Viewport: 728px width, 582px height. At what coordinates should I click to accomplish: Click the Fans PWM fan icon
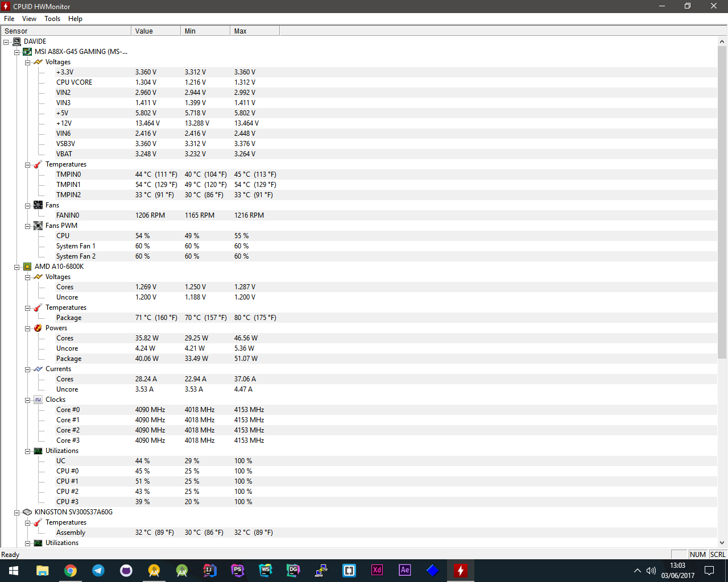(38, 226)
